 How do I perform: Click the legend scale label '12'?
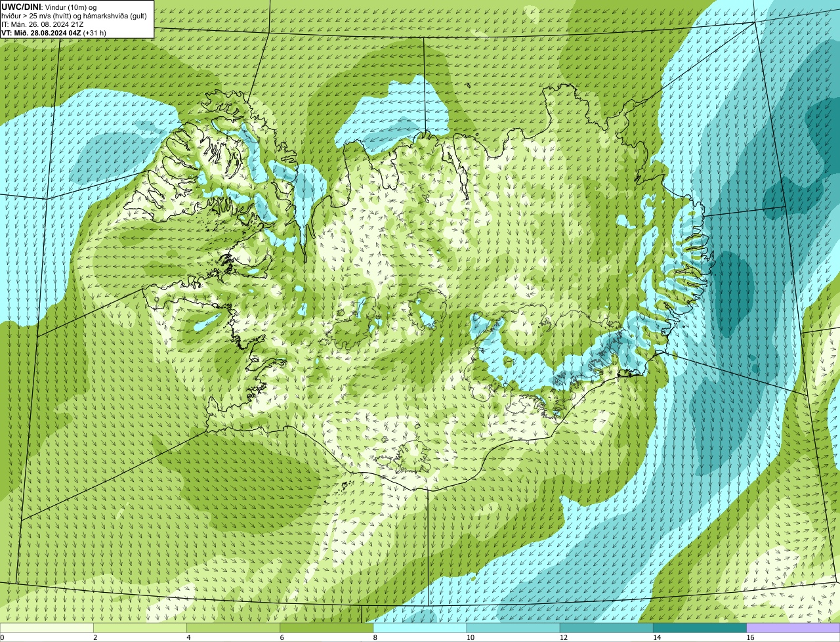564,637
